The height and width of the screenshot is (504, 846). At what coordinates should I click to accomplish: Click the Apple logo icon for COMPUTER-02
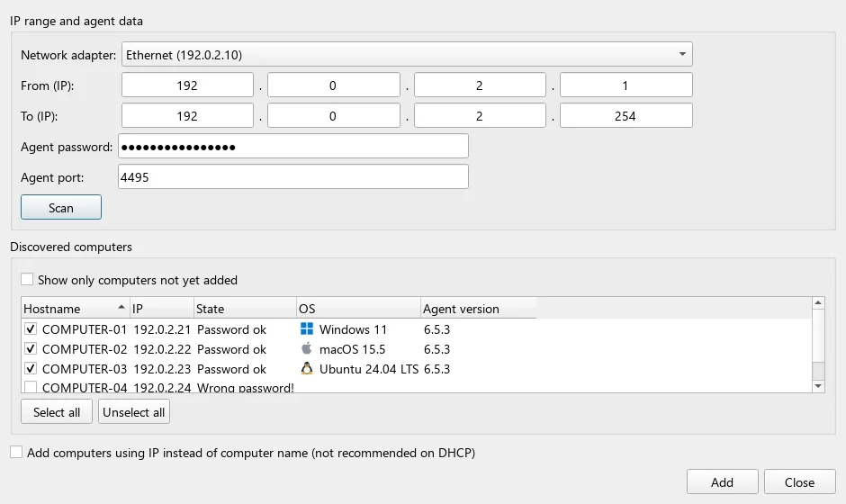[x=307, y=348]
